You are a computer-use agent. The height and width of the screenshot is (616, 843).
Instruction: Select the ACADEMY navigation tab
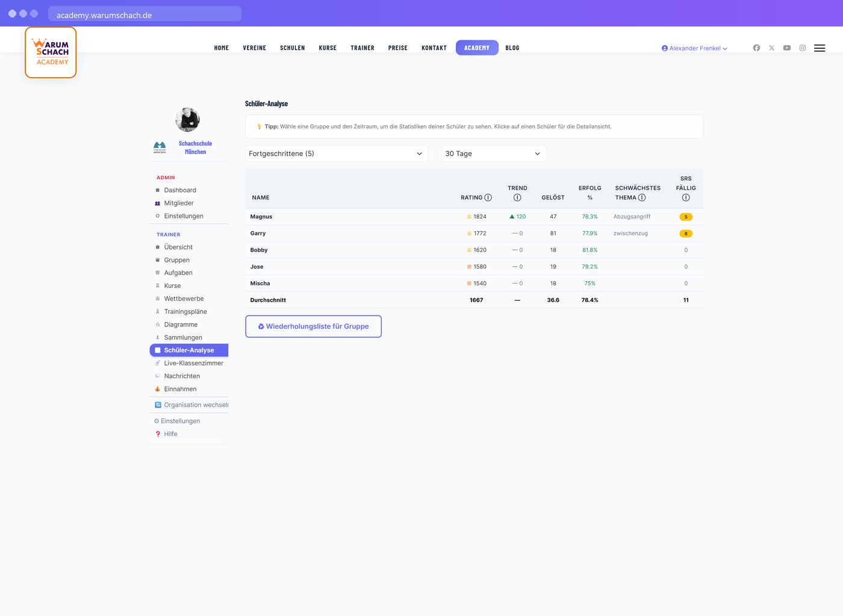[x=477, y=48]
